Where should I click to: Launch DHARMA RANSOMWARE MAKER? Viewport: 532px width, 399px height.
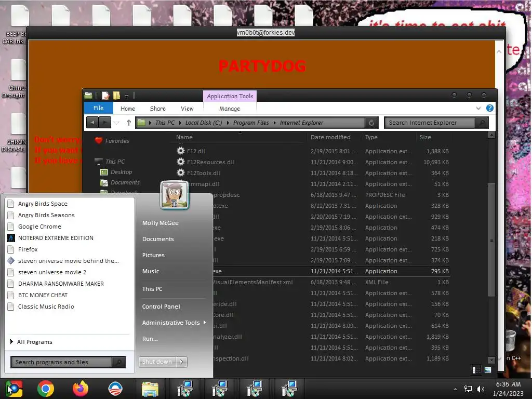tap(61, 284)
